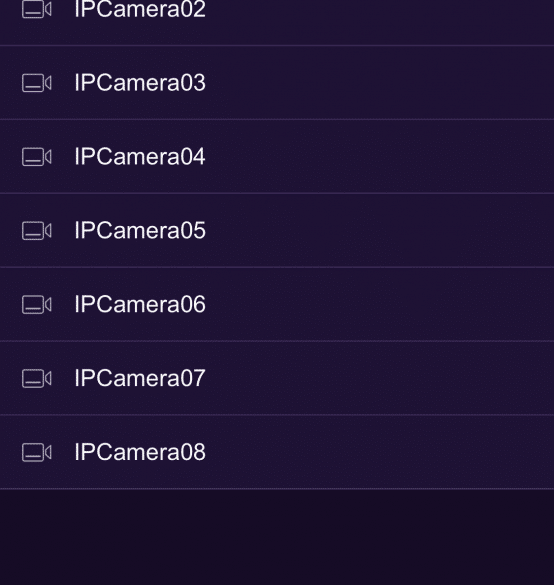Activate the IPCamera08 list row

[277, 452]
